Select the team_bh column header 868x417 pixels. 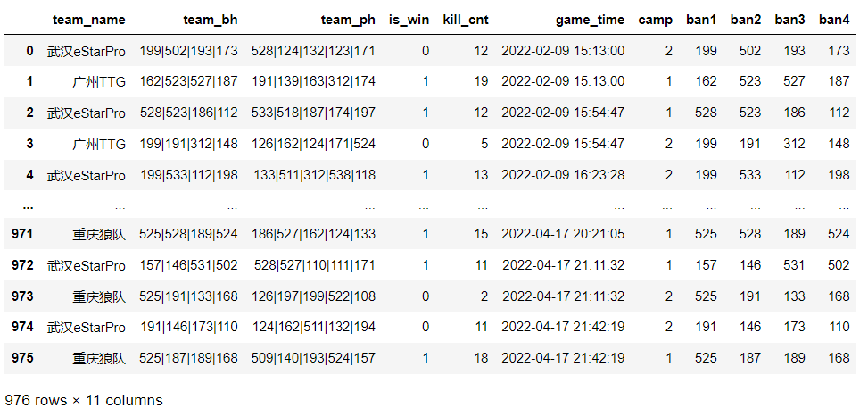(211, 19)
